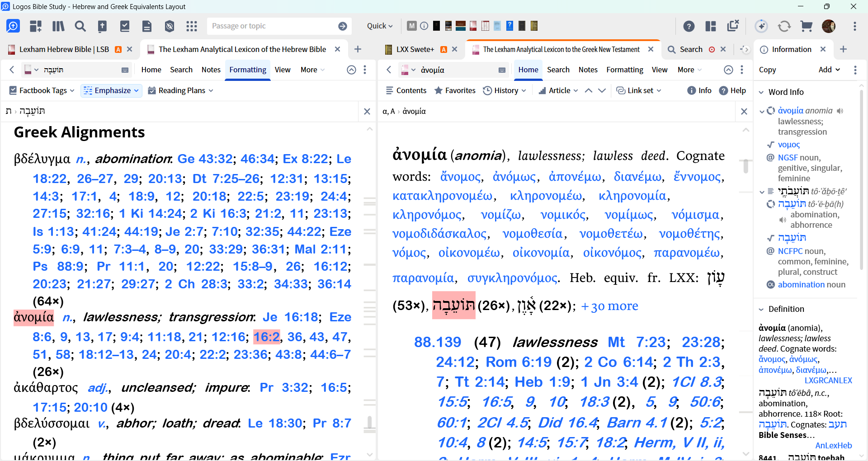Open Contents in Greek lexicon panel

coord(406,90)
